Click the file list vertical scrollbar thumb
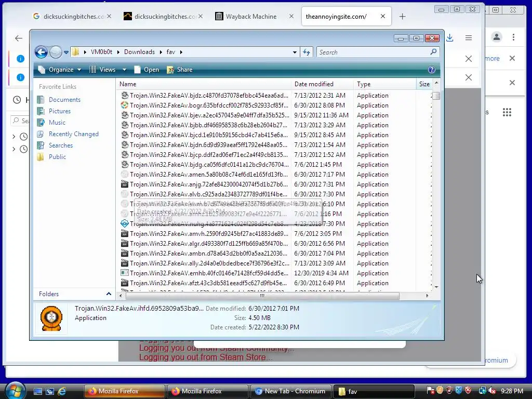Viewport: 532px width, 399px height. click(436, 96)
